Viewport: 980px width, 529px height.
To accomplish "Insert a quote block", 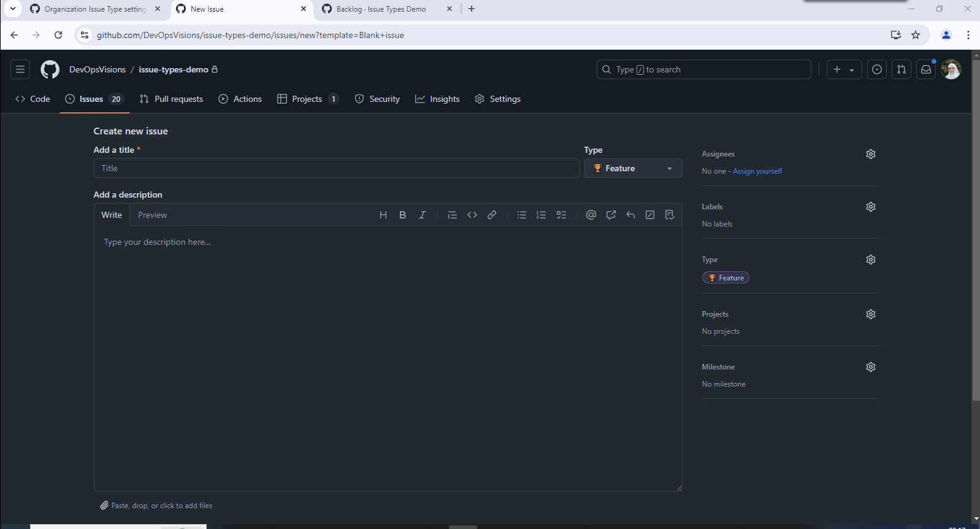I will (453, 215).
